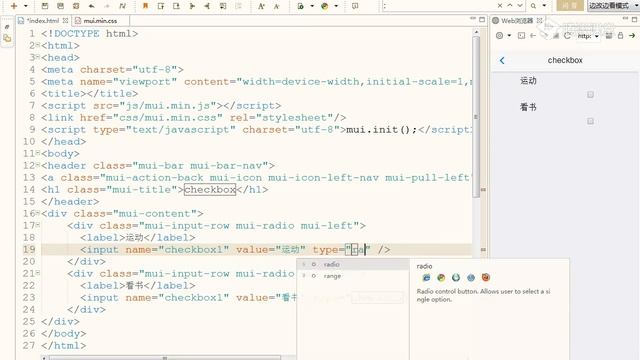The width and height of the screenshot is (640, 360).
Task: Click the Firefox compatibility icon
Action: (486, 278)
